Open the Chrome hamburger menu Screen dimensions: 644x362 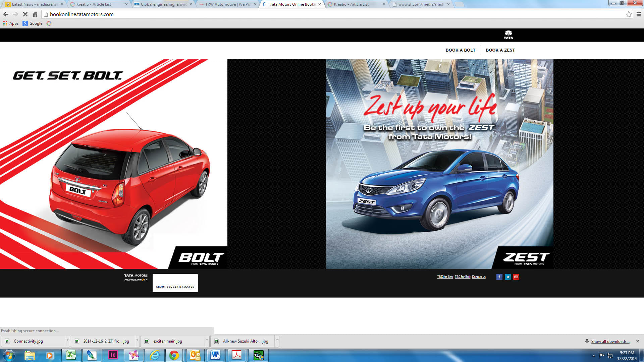pos(639,14)
